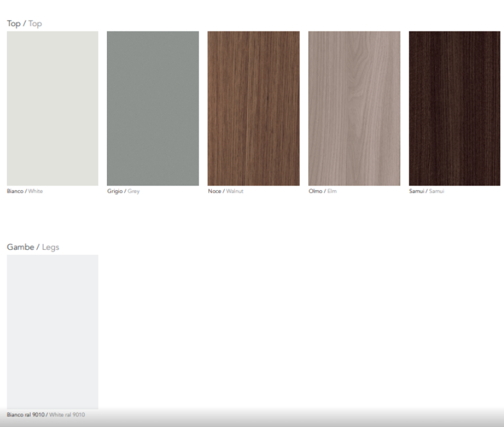Click the 'White ral 9010' caption text
Screen dimensions: 504x427
click(67, 415)
